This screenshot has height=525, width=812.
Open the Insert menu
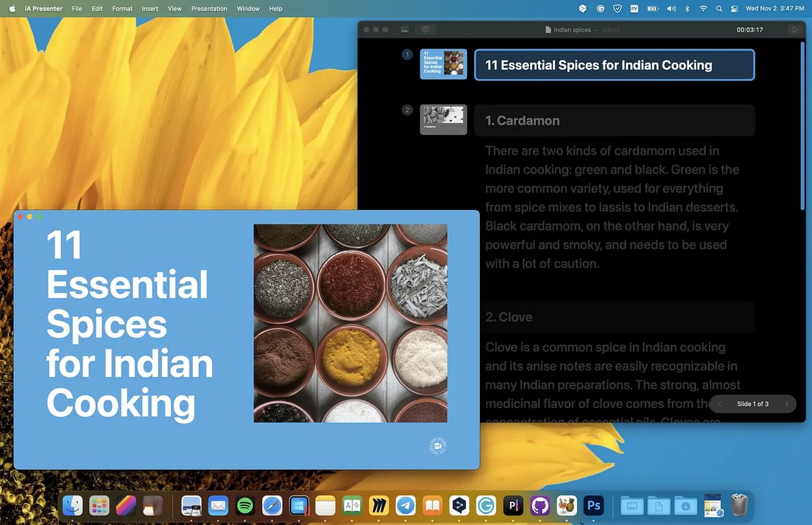tap(150, 9)
